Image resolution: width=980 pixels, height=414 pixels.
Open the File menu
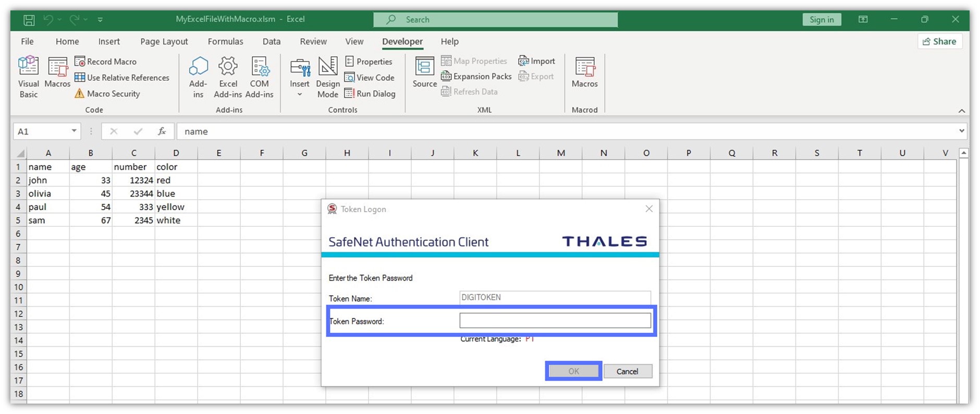pyautogui.click(x=27, y=42)
